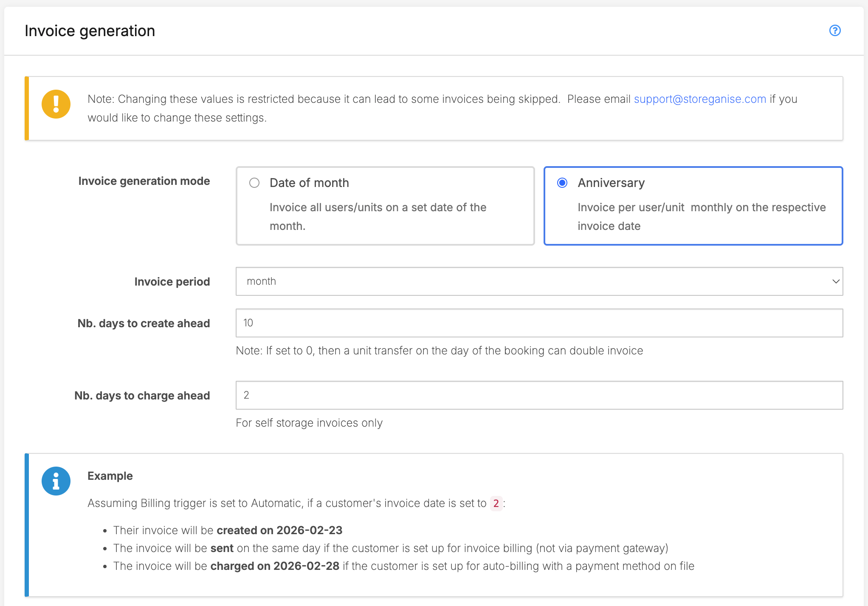Image resolution: width=868 pixels, height=606 pixels.
Task: Click the Date of month option card description
Action: tap(378, 216)
